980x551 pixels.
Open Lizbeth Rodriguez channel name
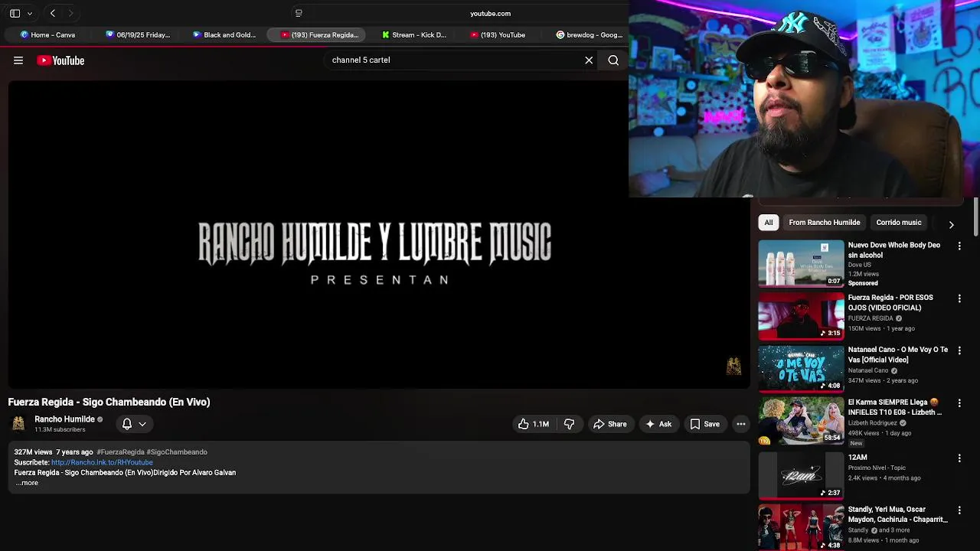(x=873, y=423)
